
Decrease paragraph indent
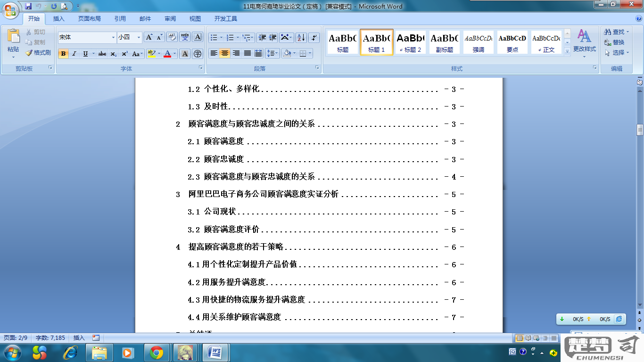click(262, 37)
